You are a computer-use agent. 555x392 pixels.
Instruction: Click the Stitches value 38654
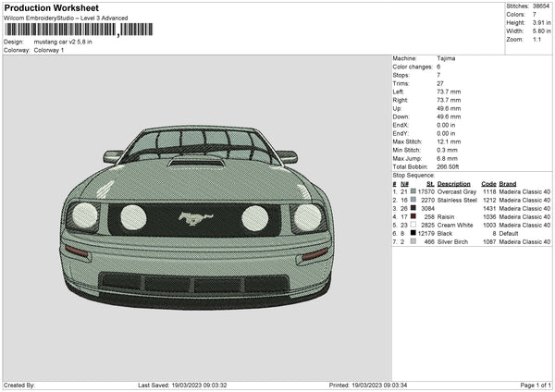click(x=542, y=6)
